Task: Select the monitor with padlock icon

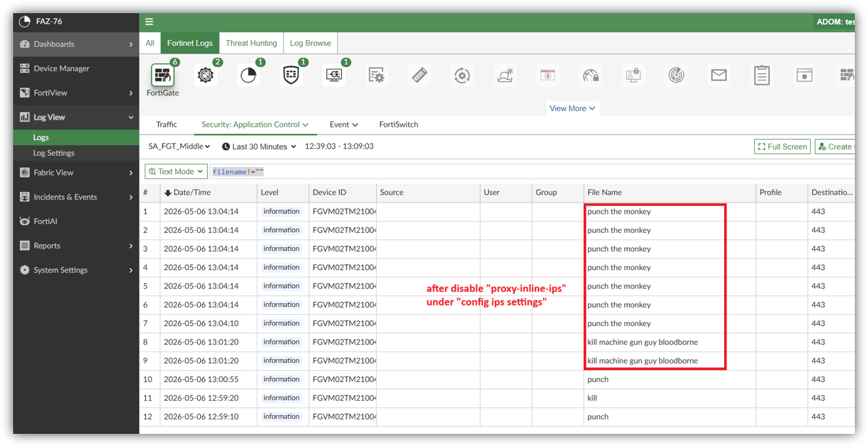Action: pos(633,76)
